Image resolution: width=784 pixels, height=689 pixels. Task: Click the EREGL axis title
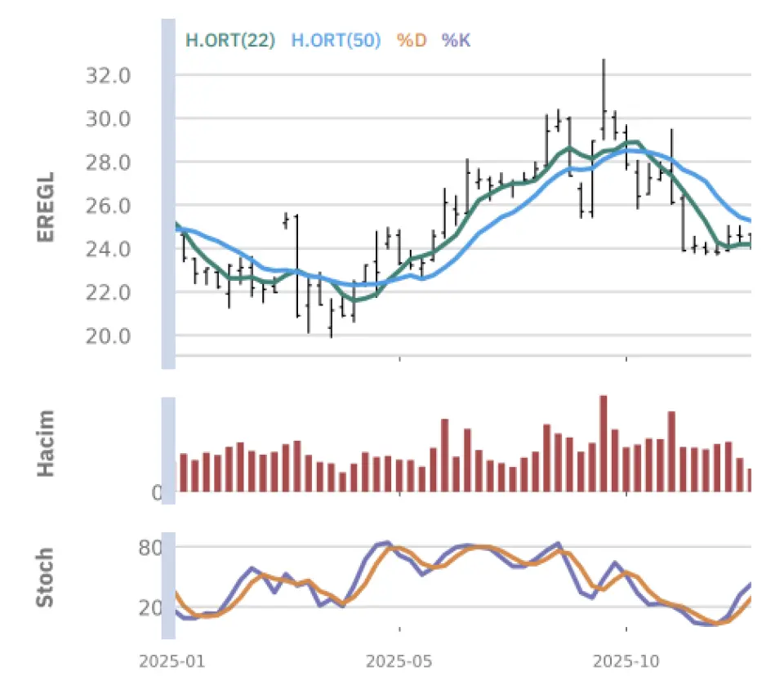point(46,206)
